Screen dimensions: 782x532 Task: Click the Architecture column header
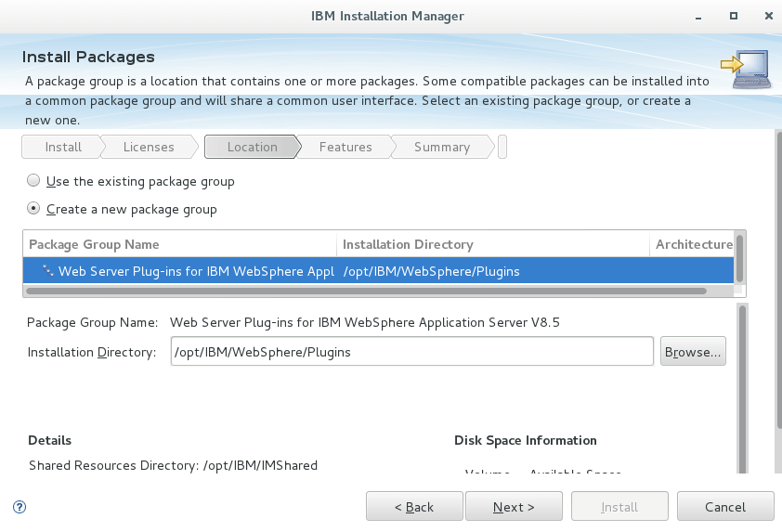[692, 244]
